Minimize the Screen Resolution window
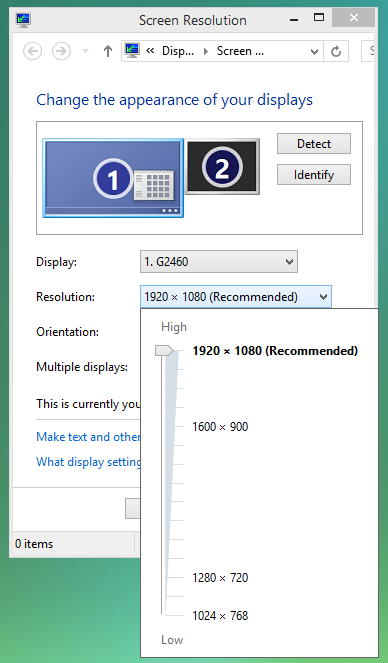388x663 pixels. tap(295, 19)
